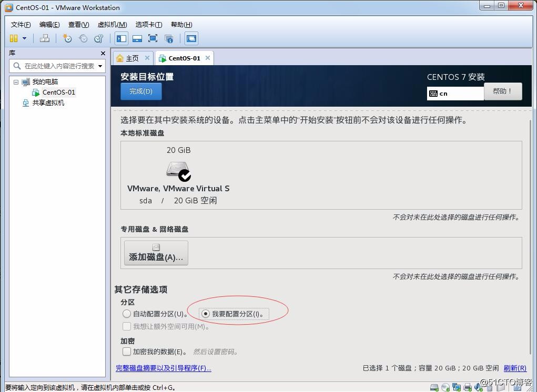Collapse the 我的电脑 tree node

[x=16, y=82]
